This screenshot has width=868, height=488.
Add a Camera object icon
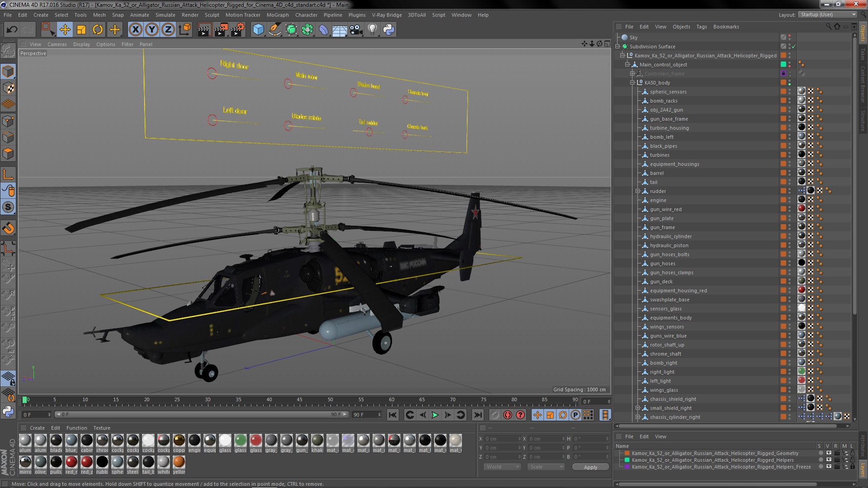point(356,30)
